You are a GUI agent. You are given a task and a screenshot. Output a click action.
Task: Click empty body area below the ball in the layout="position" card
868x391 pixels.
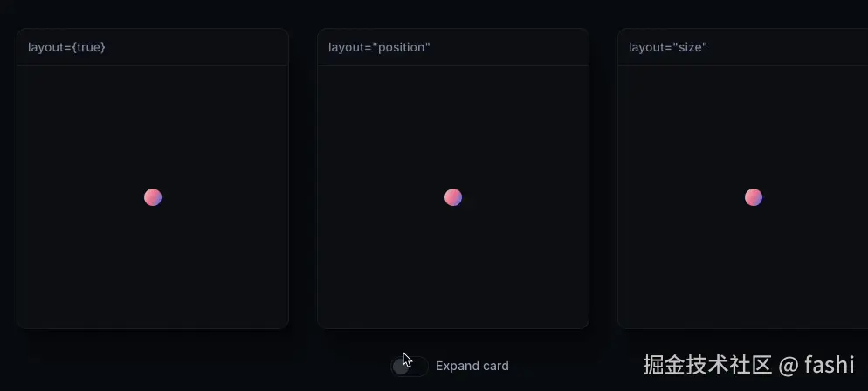453,265
